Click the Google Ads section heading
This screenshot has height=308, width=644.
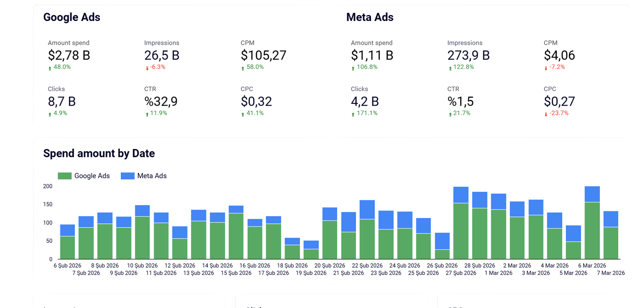72,17
